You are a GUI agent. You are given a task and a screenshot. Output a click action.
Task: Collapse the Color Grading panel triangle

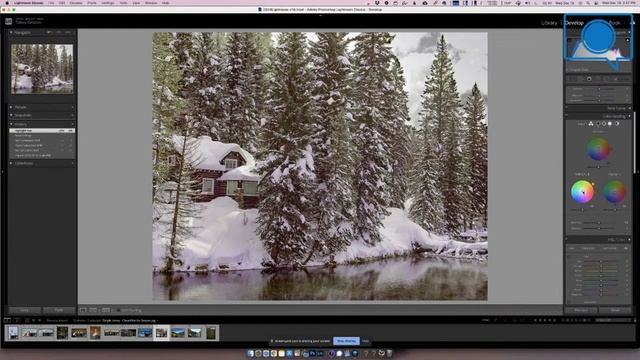click(x=630, y=116)
